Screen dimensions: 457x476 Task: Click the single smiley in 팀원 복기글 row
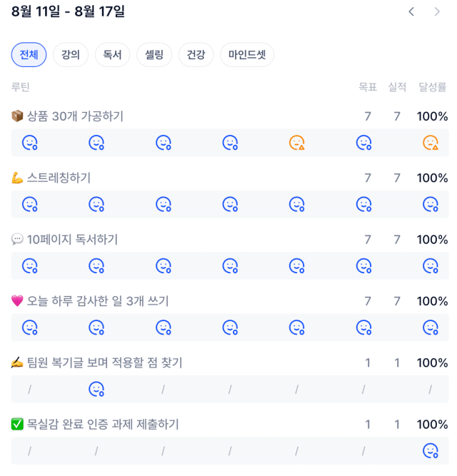coord(96,389)
